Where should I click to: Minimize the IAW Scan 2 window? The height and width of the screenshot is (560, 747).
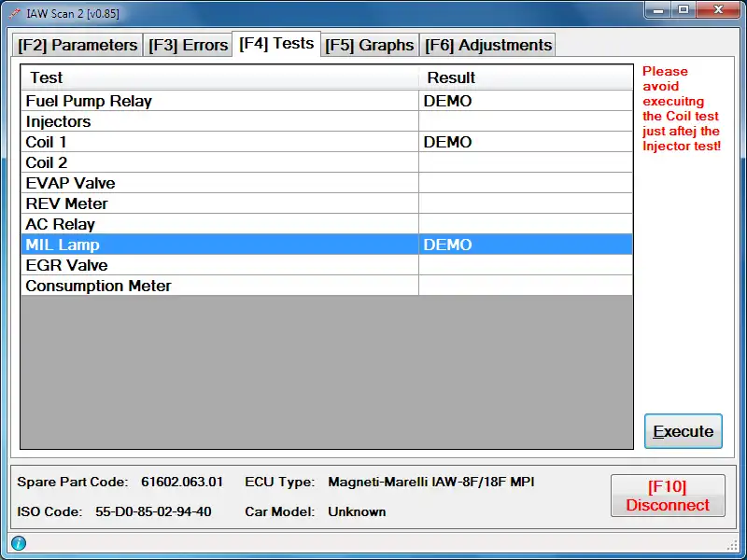659,10
